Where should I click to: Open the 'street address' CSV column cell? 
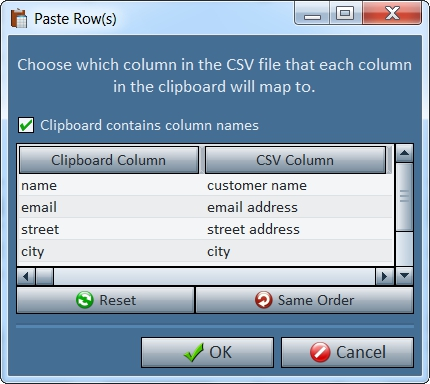coord(299,229)
